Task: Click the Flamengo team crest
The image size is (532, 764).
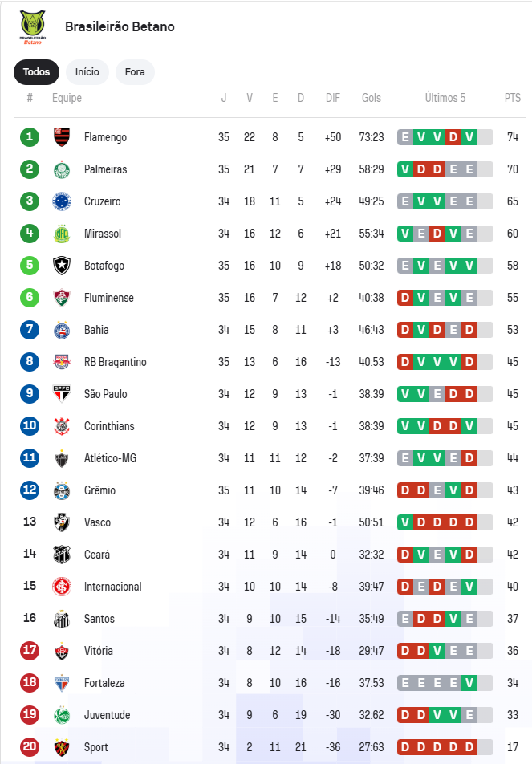Action: [62, 137]
